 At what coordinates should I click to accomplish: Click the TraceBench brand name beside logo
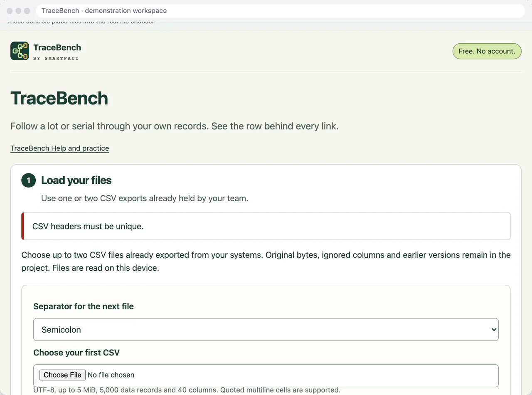57,47
